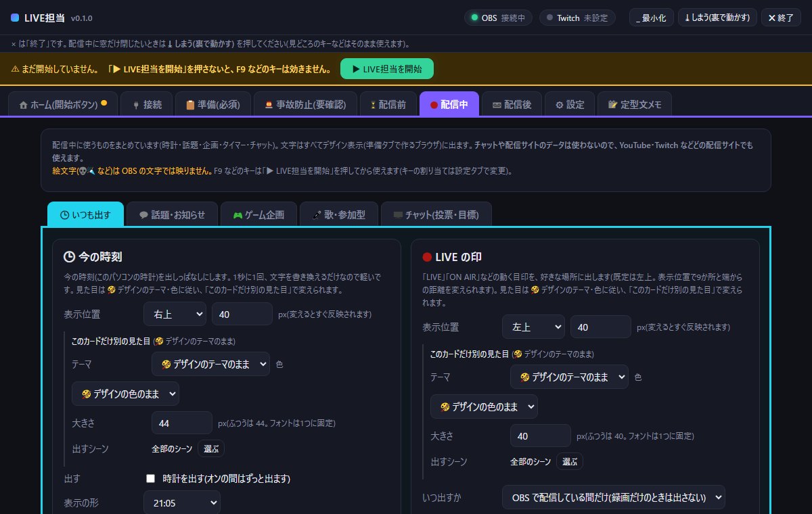Click the clock position offset field showing 40

point(242,314)
